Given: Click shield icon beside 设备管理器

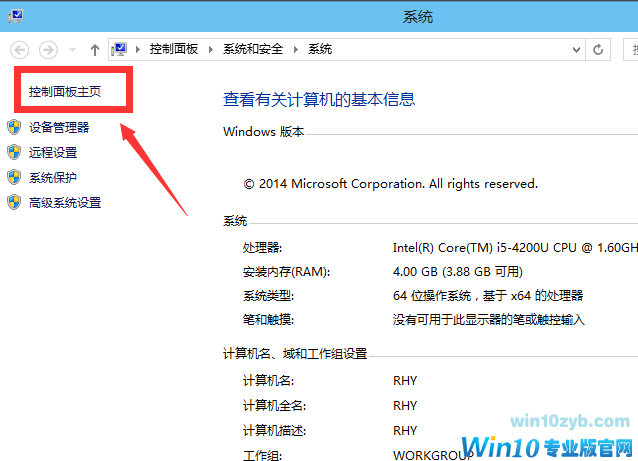Looking at the screenshot, I should (x=14, y=127).
